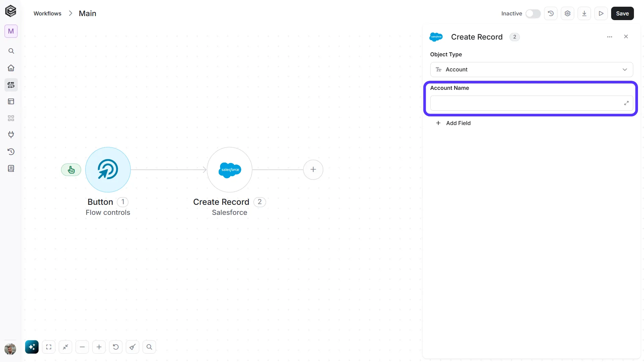Toggle the Inactive workflow switch
This screenshot has height=362, width=644.
[x=533, y=13]
